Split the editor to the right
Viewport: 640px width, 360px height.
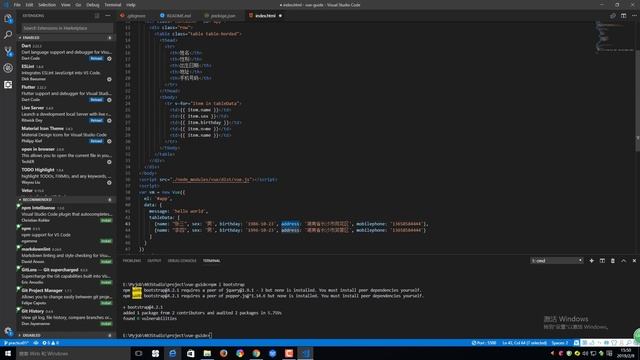point(623,16)
